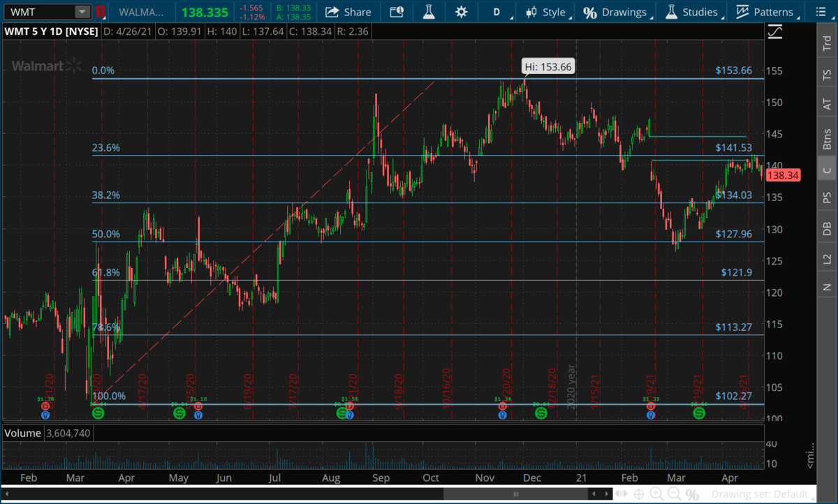Click the WALMA... company name label

pyautogui.click(x=140, y=12)
